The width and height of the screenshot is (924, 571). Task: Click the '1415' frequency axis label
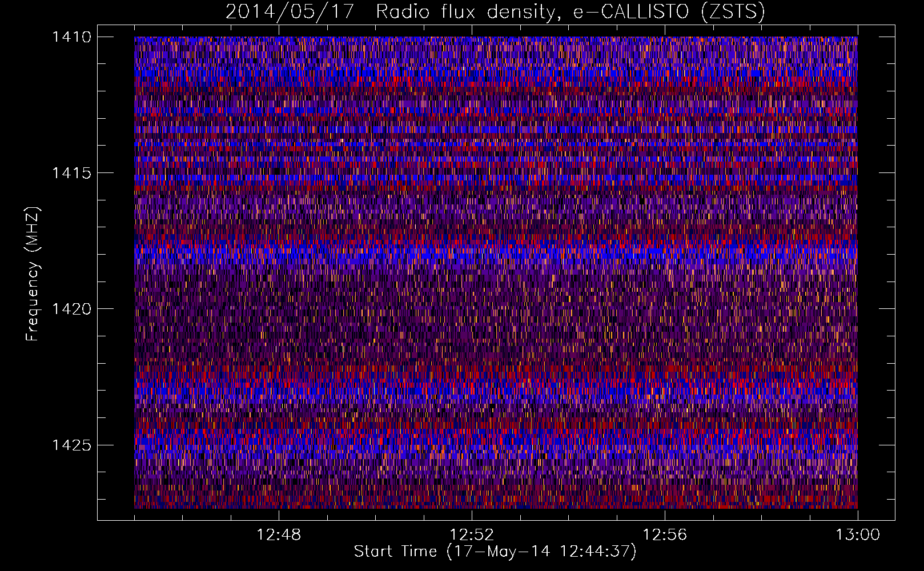point(71,173)
